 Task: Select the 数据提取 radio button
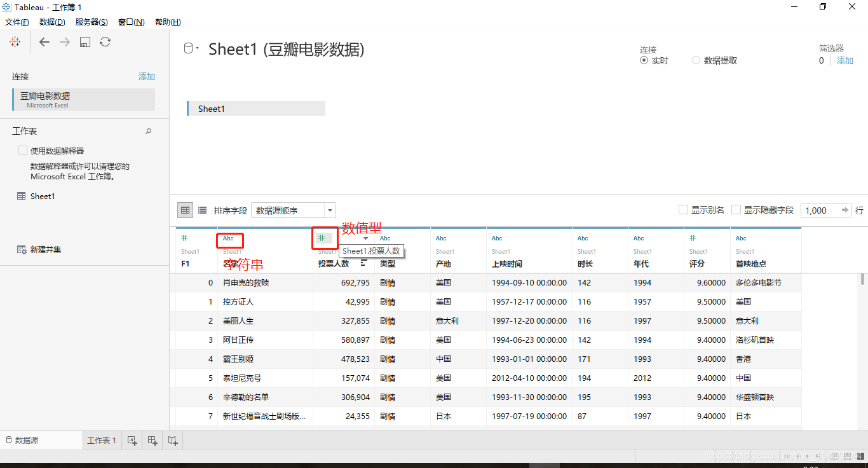pyautogui.click(x=696, y=60)
